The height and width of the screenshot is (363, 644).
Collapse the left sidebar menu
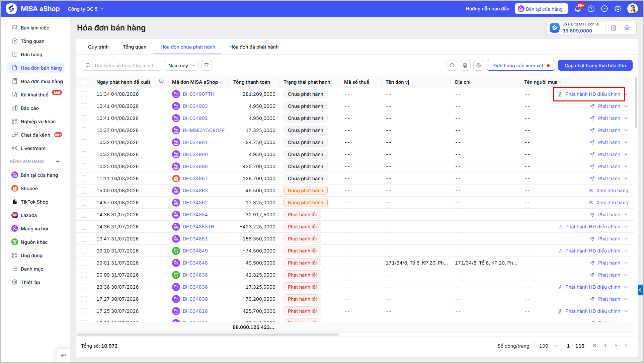(64, 356)
